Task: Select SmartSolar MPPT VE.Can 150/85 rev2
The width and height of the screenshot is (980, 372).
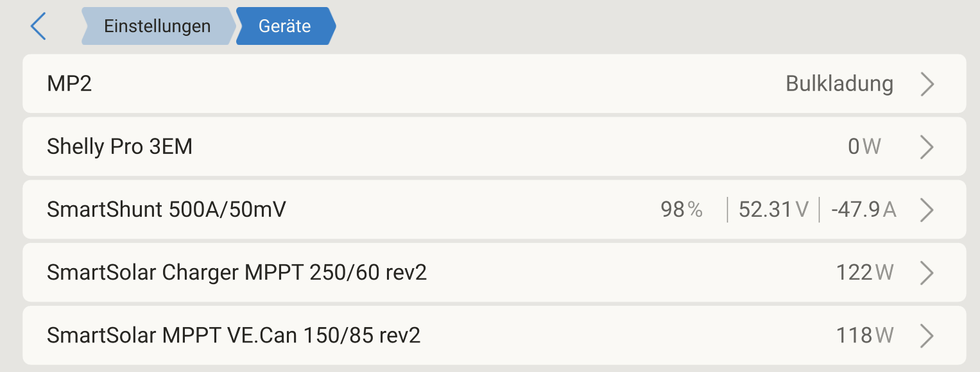Action: click(234, 335)
